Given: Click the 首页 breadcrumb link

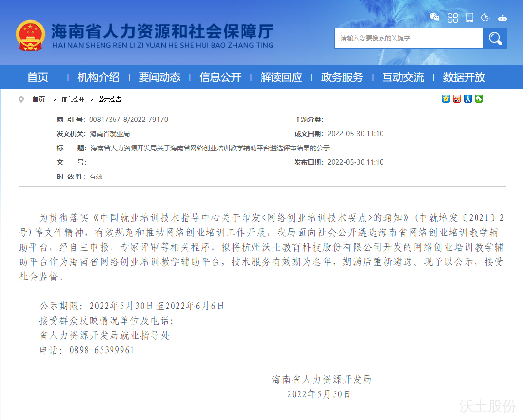Looking at the screenshot, I should coord(38,99).
